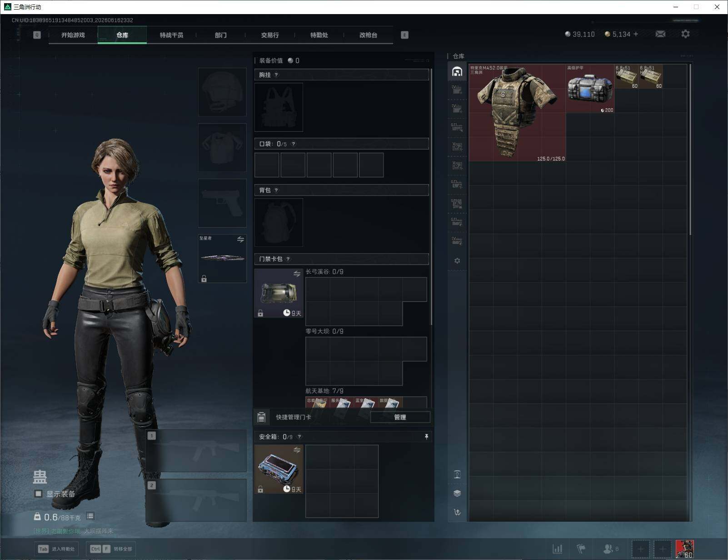Viewport: 728px width, 560px height.
Task: Click the Ctrl F 转移全部 button
Action: pyautogui.click(x=111, y=549)
